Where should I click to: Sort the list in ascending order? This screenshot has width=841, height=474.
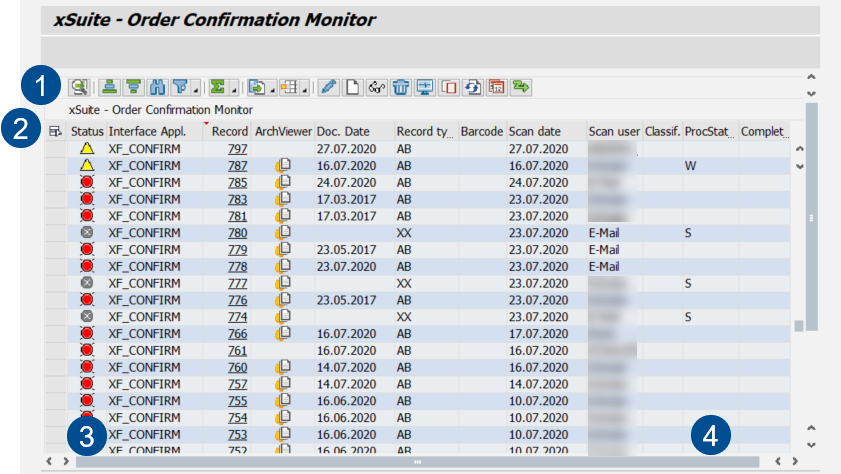point(109,87)
